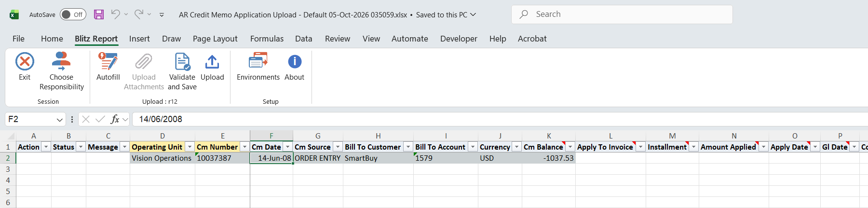
Task: Open the Status column filter dropdown
Action: (x=81, y=147)
